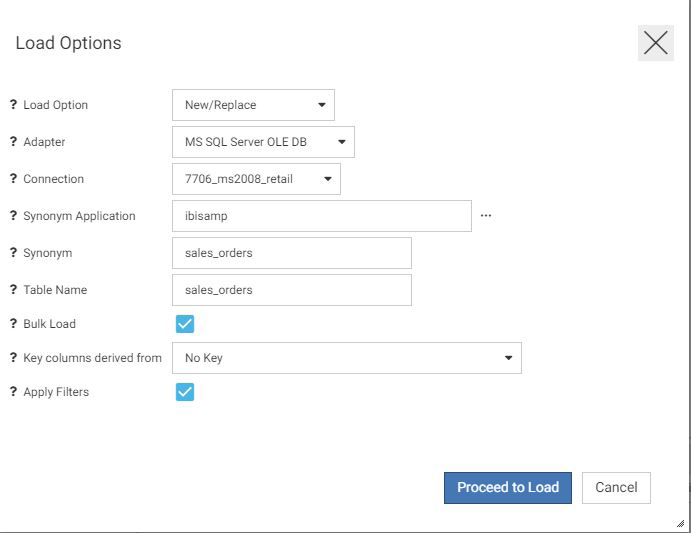Focus the Table Name input field
The image size is (691, 533).
(291, 290)
